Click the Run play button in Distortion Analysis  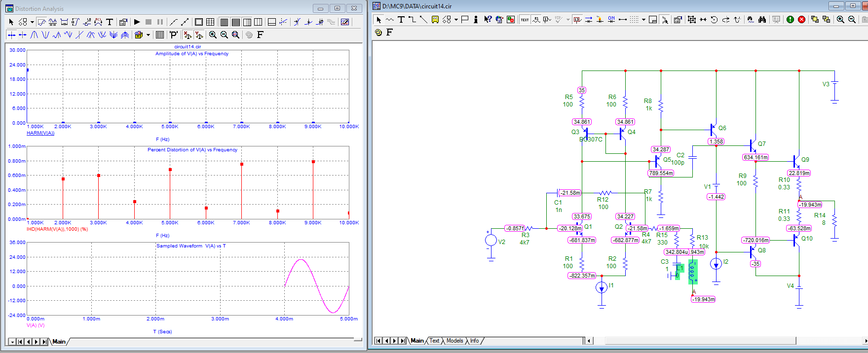137,22
